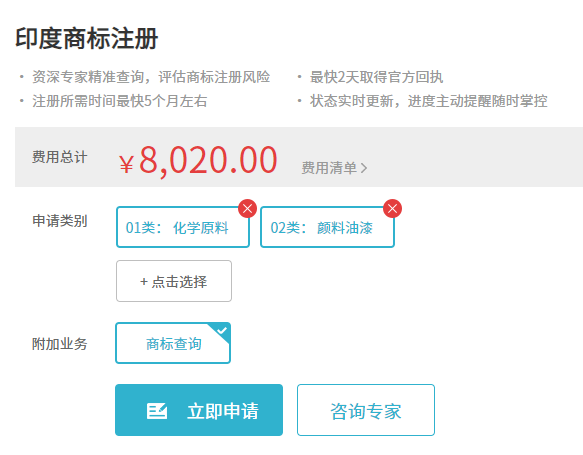The width and height of the screenshot is (583, 455).
Task: Click the 附加业务 label
Action: [59, 344]
